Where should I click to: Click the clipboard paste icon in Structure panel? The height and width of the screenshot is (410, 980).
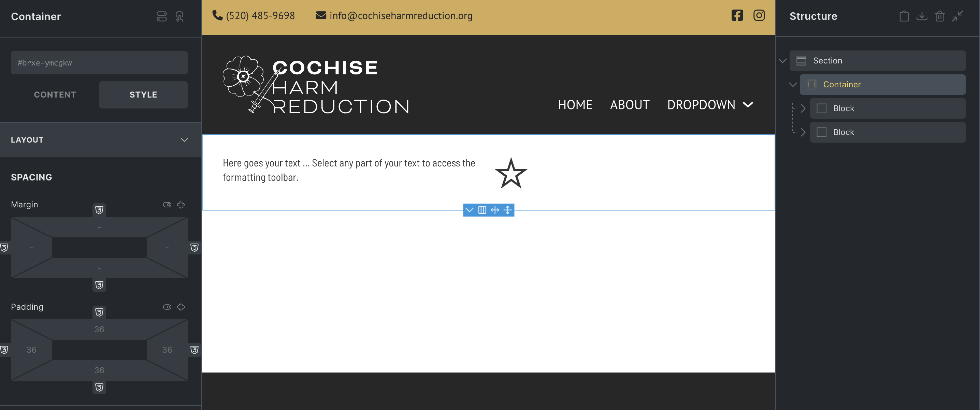(904, 16)
